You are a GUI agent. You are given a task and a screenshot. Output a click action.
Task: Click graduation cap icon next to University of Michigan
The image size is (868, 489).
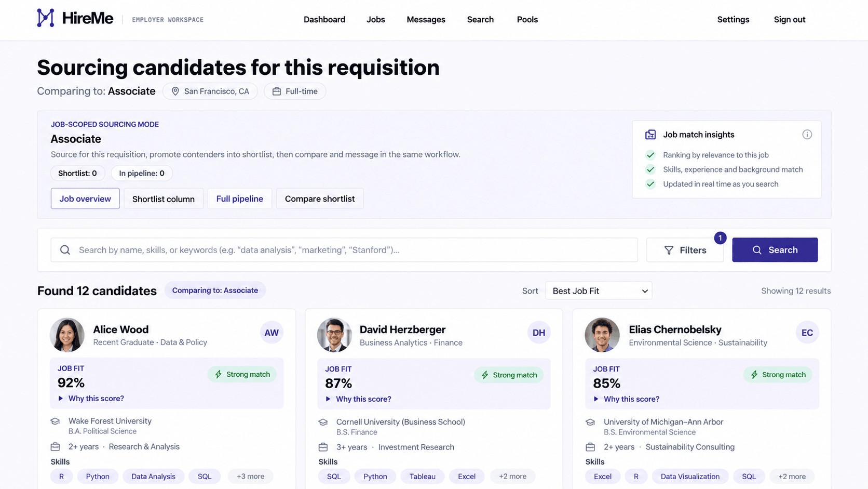tap(590, 422)
